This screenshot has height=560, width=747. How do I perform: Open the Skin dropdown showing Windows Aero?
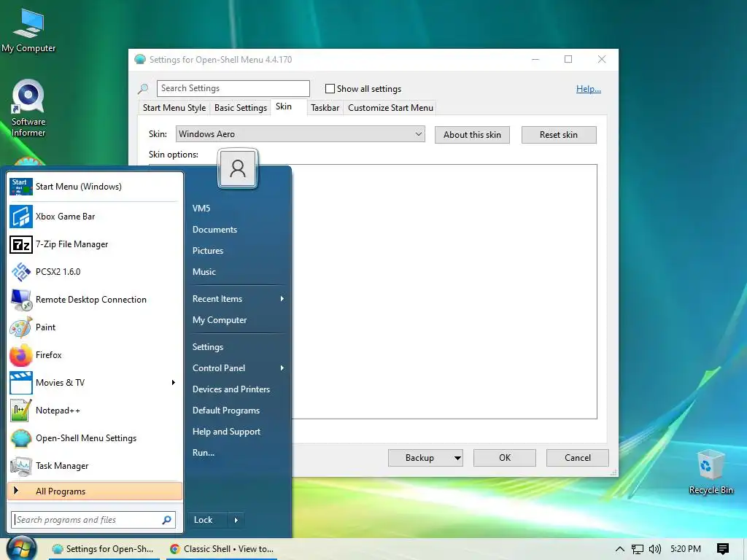click(300, 134)
